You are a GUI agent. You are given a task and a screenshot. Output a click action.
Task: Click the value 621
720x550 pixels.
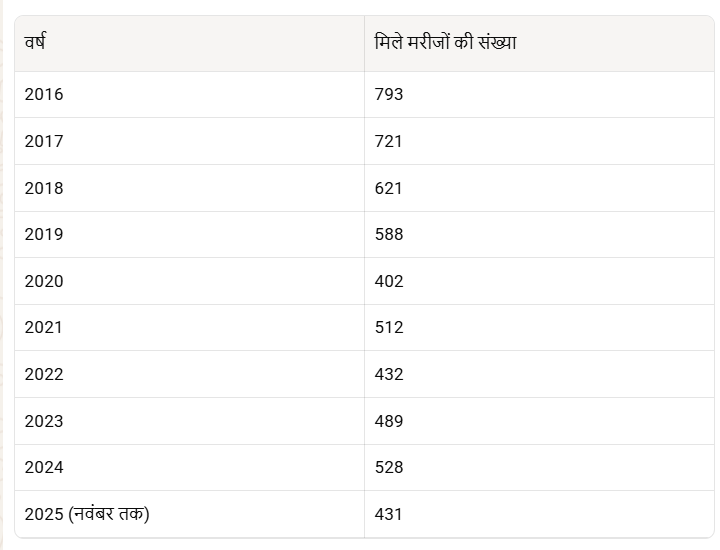(389, 188)
